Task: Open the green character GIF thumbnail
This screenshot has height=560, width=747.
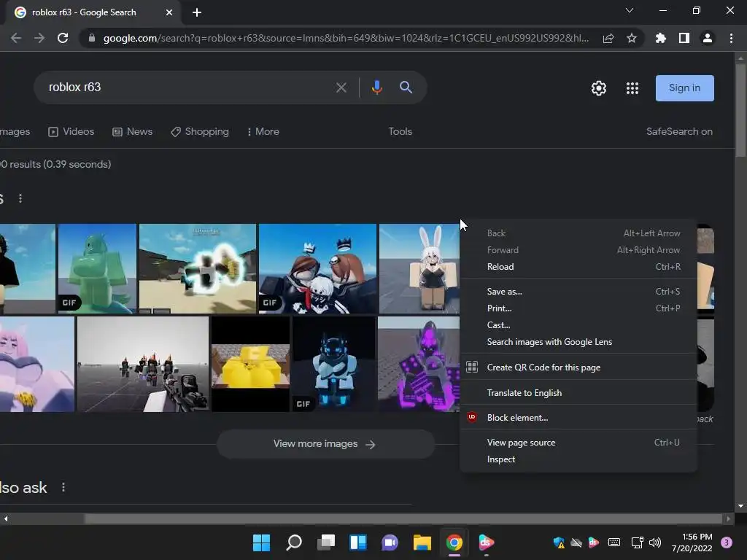Action: [97, 268]
